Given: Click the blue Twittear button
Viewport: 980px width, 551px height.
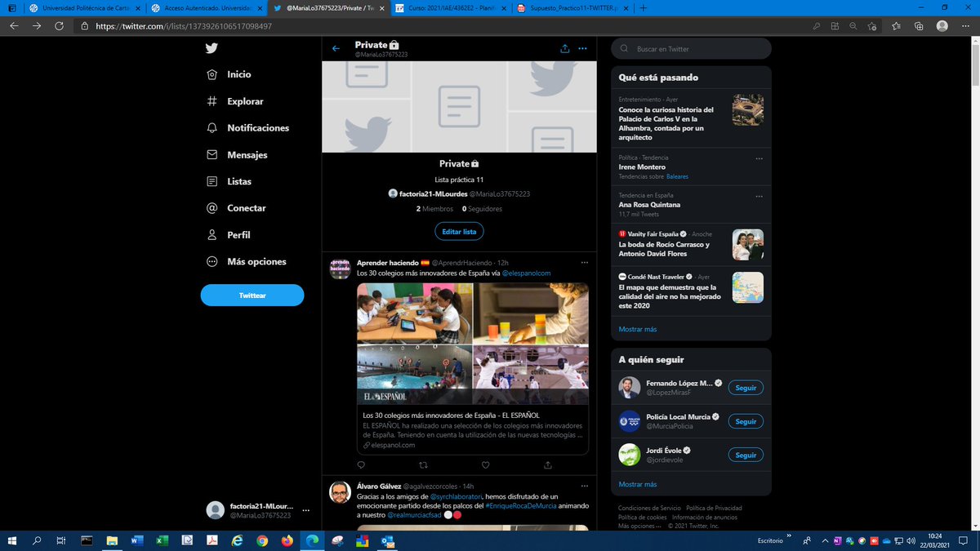Looking at the screenshot, I should (252, 295).
